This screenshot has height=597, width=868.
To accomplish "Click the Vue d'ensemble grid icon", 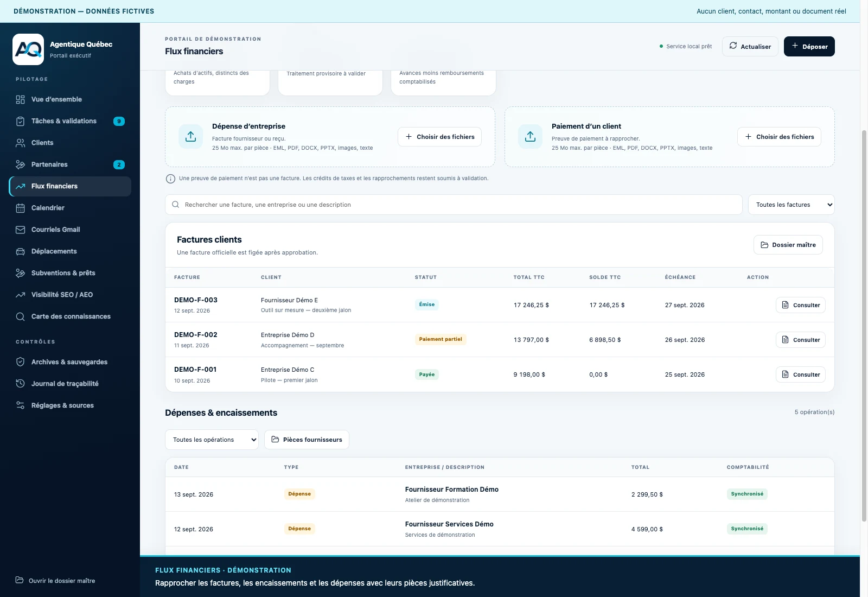I will [20, 99].
